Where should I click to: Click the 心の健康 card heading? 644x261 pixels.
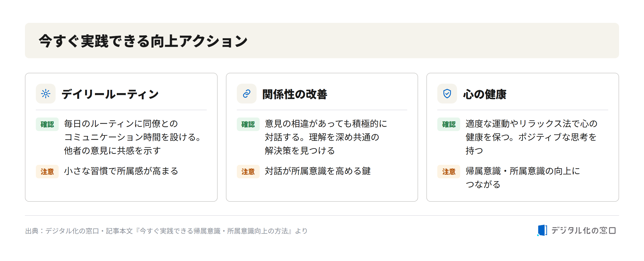[485, 94]
